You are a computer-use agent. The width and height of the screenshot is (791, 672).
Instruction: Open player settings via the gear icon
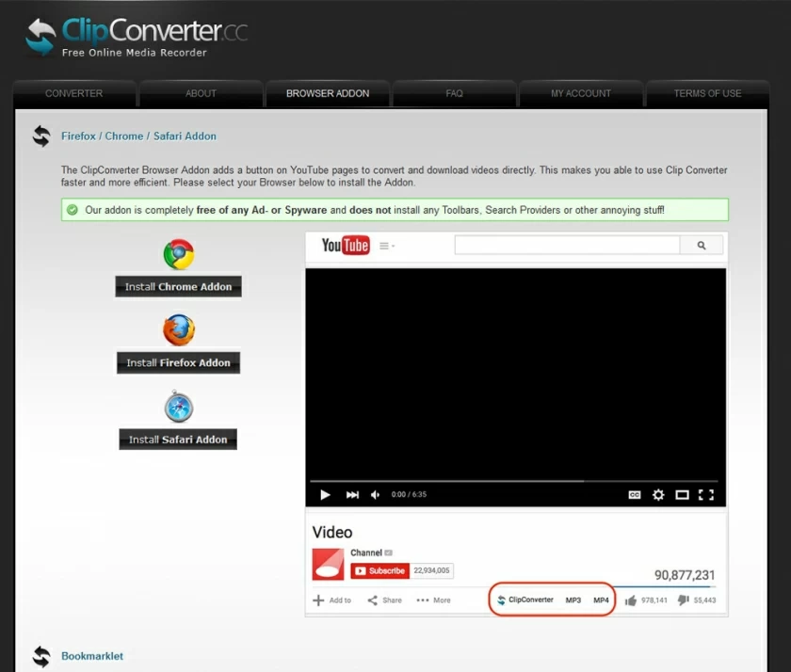pyautogui.click(x=658, y=494)
